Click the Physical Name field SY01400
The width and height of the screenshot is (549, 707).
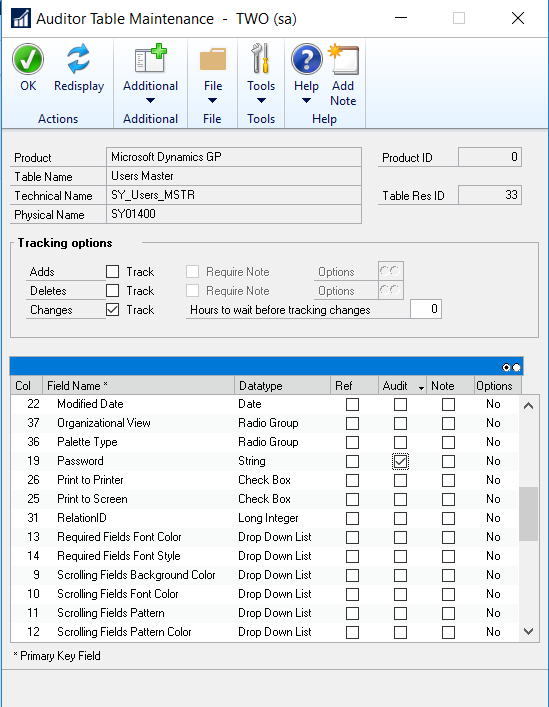(x=234, y=214)
